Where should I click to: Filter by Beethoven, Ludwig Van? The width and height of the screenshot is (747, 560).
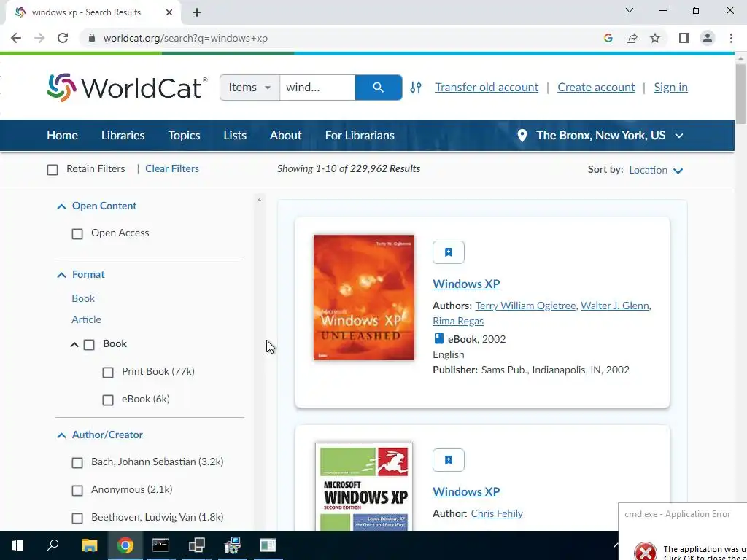pos(77,518)
